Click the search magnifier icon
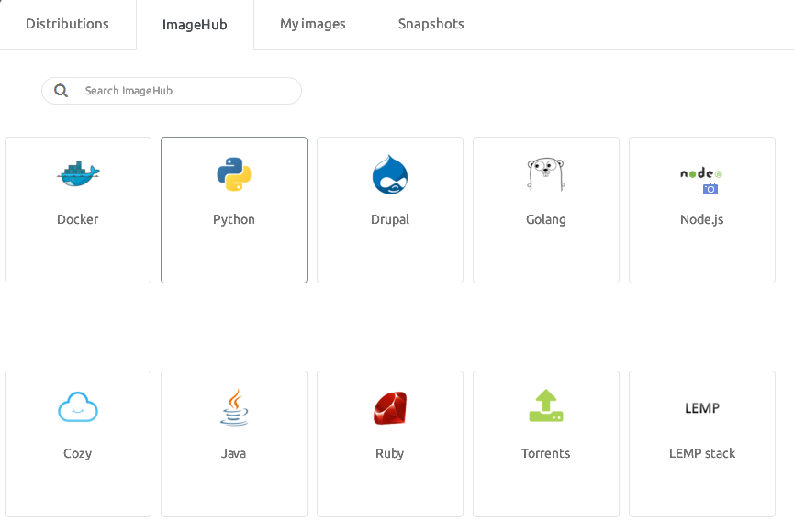The width and height of the screenshot is (794, 532). click(x=62, y=91)
